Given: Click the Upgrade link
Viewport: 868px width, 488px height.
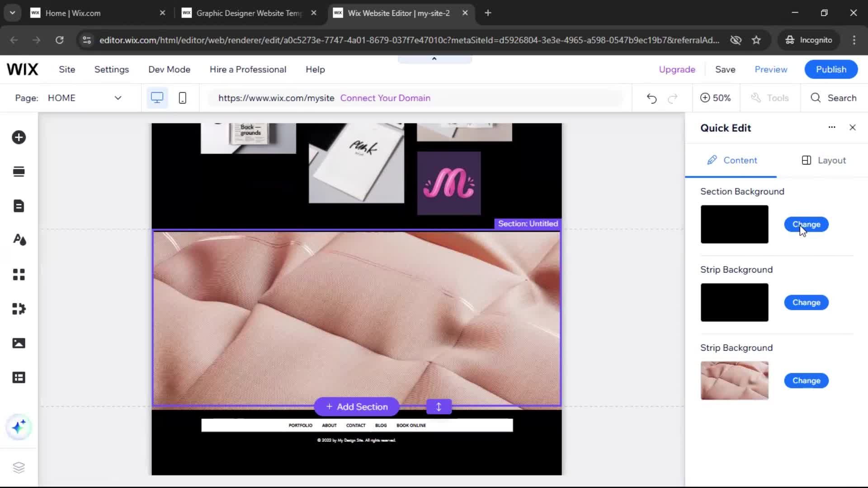Looking at the screenshot, I should 677,70.
